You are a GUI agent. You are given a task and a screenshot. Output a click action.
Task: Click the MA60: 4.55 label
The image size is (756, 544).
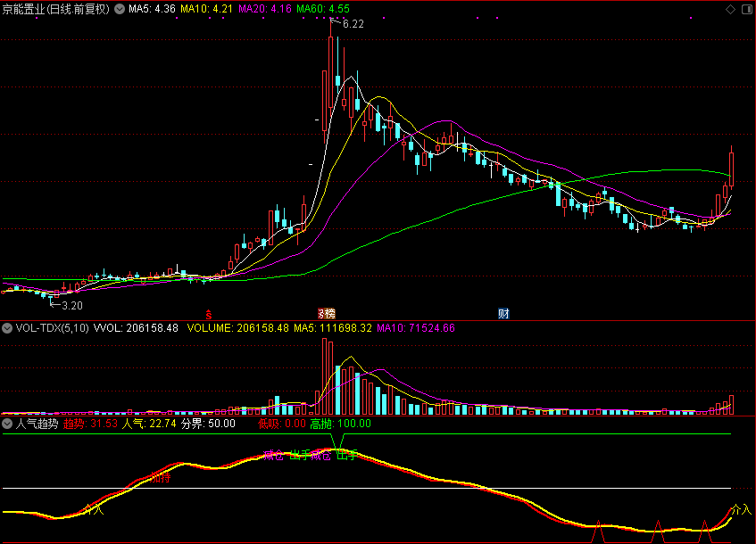[323, 9]
